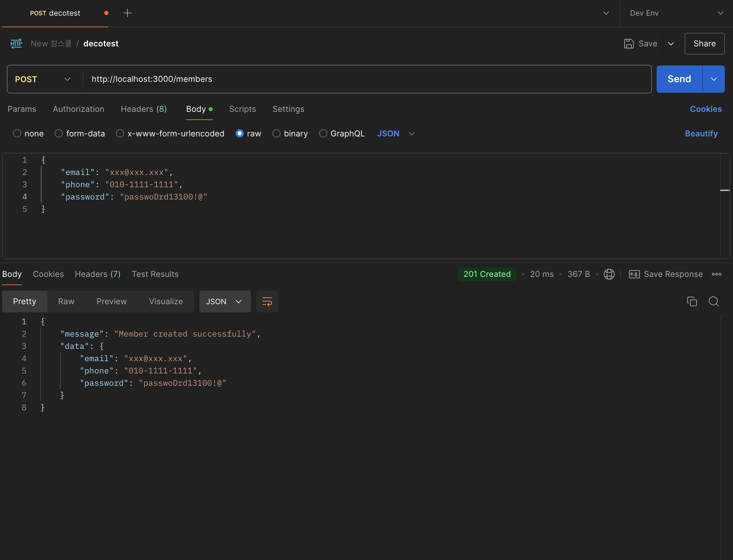Expand the Dev Env environment selector

(676, 13)
